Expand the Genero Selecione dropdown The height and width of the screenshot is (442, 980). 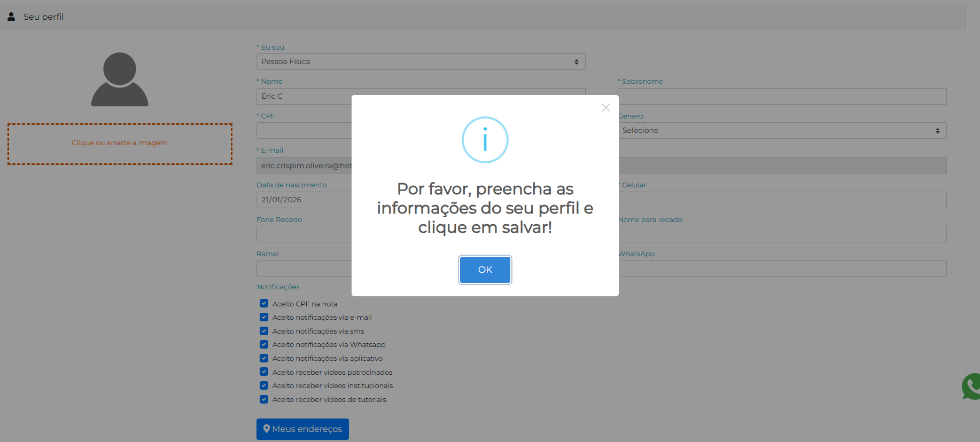pyautogui.click(x=782, y=131)
